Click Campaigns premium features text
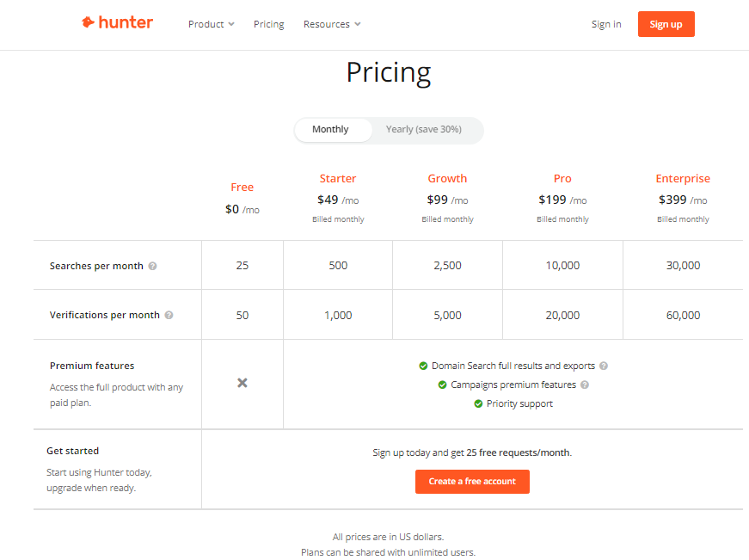749x560 pixels. [x=513, y=385]
